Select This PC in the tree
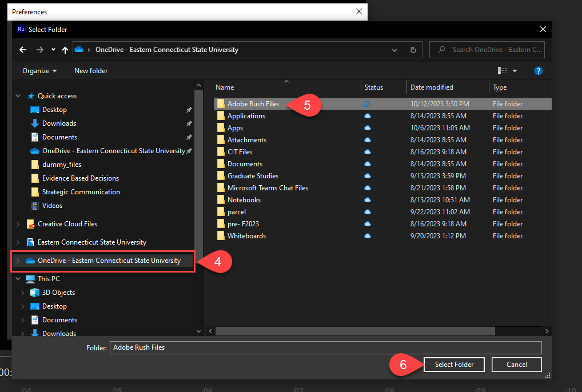 pos(49,278)
